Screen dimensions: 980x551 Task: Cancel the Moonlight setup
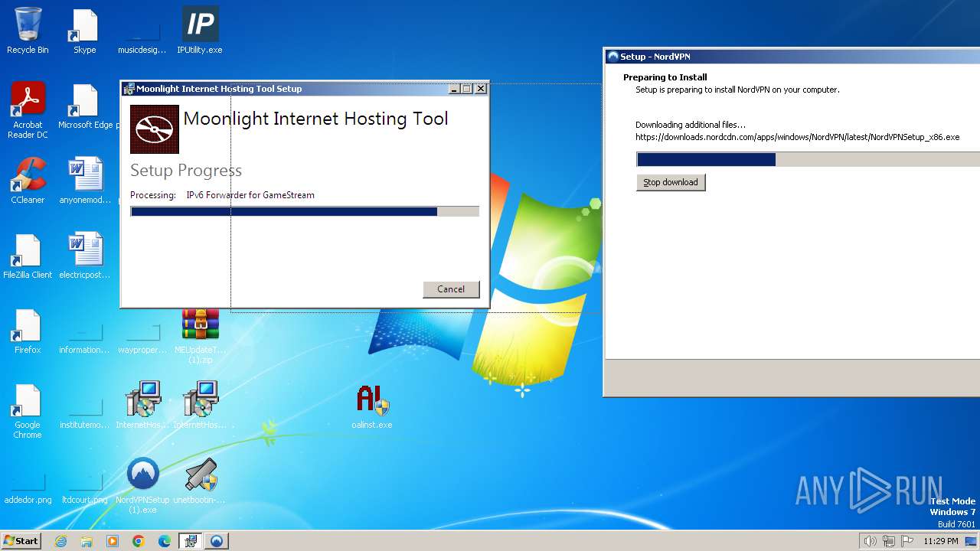(451, 289)
